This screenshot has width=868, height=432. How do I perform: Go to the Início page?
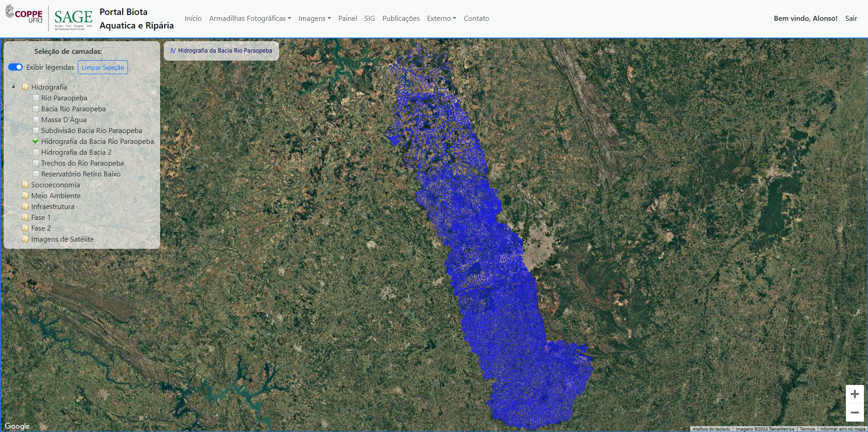tap(193, 19)
